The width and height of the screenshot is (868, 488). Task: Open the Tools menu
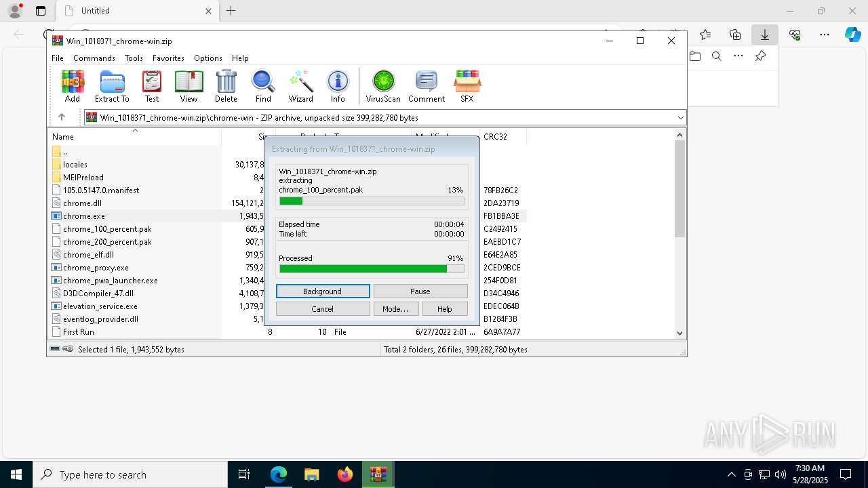(134, 58)
